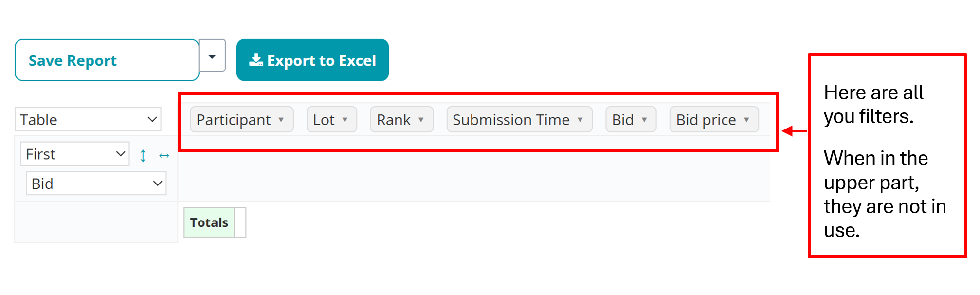Click the vertical sort arrow icon
The height and width of the screenshot is (295, 980).
[143, 156]
